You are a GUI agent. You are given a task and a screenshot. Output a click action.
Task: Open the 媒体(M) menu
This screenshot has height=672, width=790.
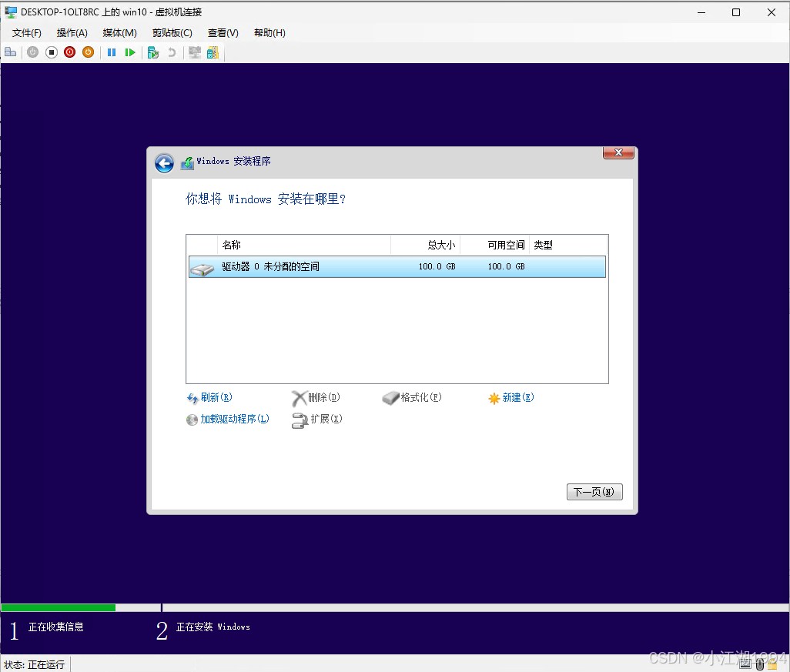[120, 33]
